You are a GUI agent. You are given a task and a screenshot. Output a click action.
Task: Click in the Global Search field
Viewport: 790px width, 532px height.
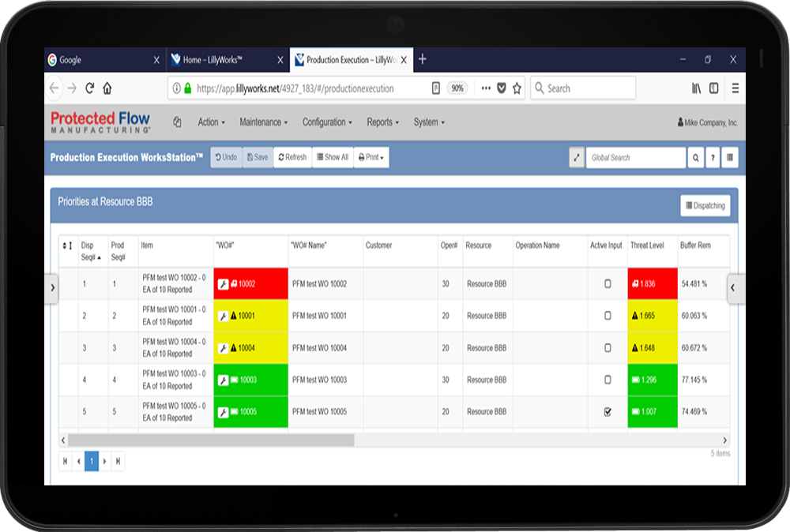636,158
